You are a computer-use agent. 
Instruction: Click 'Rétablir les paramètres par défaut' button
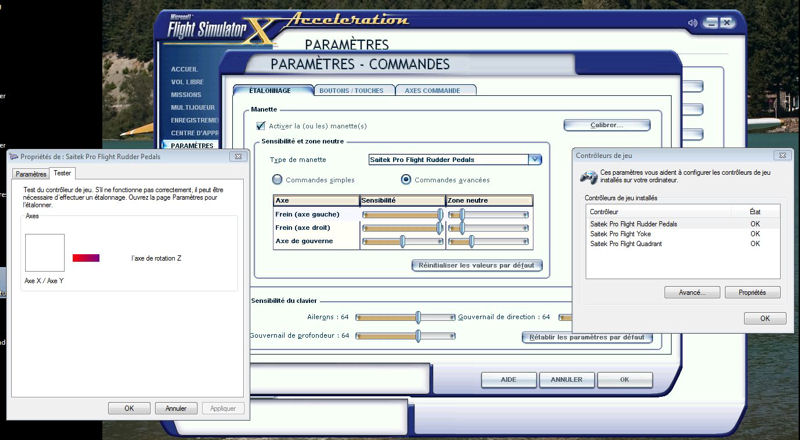(587, 337)
